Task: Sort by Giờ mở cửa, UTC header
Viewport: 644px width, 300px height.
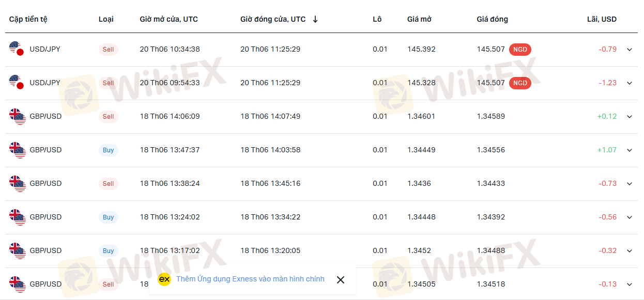Action: [x=169, y=19]
